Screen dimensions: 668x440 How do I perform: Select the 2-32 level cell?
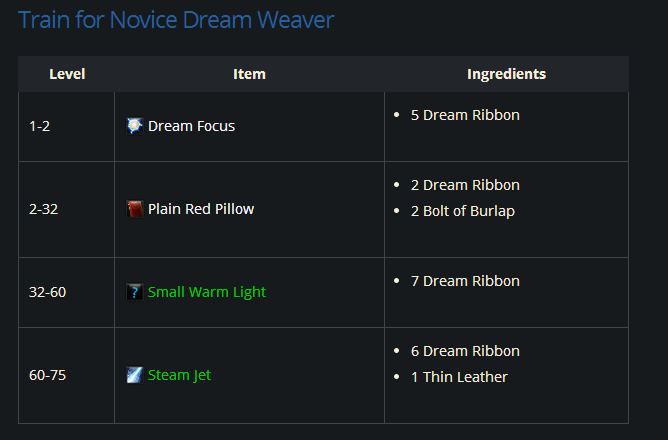43,209
